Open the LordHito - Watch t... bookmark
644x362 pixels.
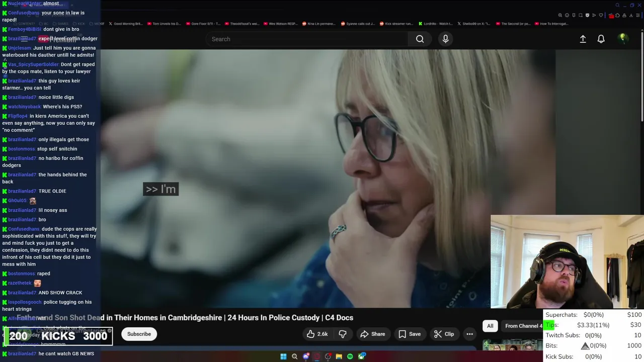click(x=435, y=24)
